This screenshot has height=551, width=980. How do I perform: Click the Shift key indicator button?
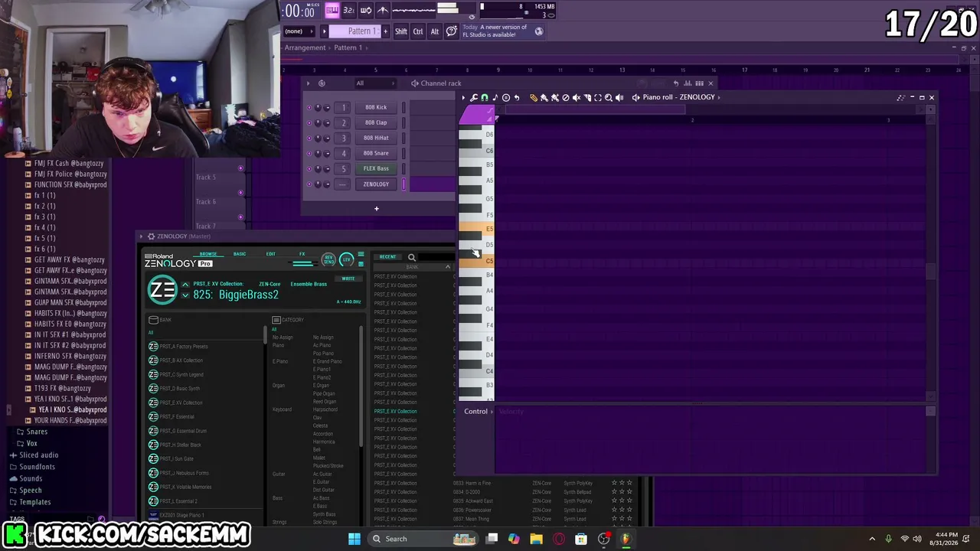point(401,31)
